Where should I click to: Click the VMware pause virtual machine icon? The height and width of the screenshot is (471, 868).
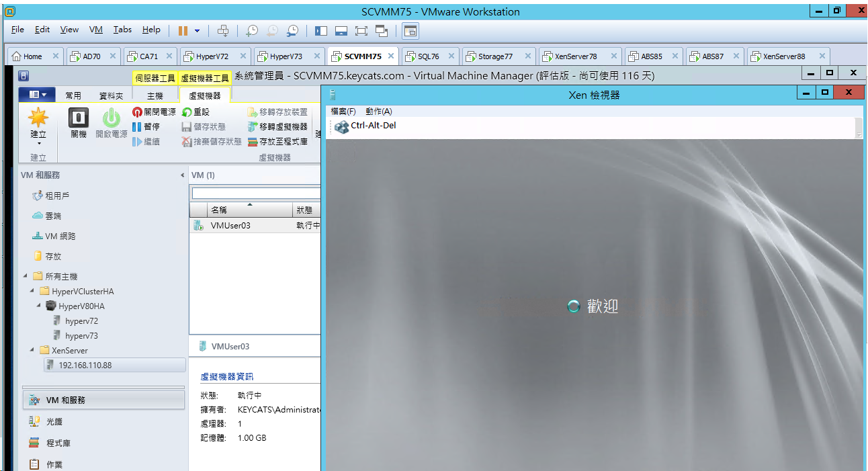(183, 30)
